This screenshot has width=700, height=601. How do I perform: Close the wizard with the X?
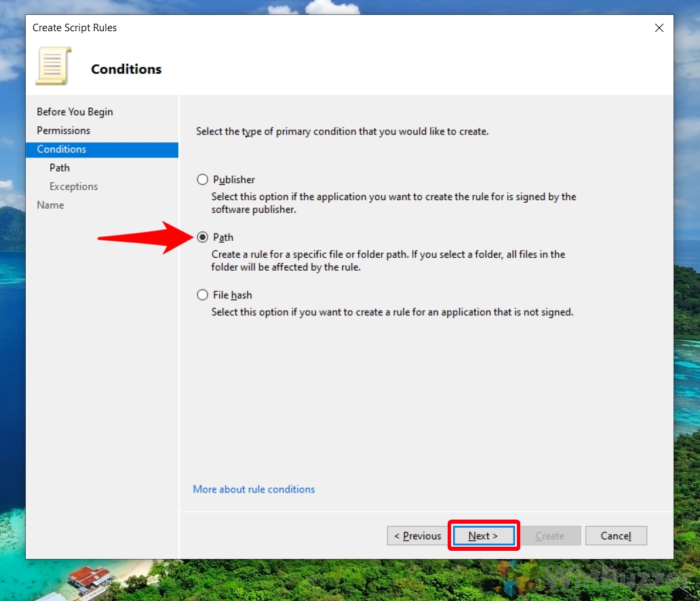pyautogui.click(x=659, y=28)
